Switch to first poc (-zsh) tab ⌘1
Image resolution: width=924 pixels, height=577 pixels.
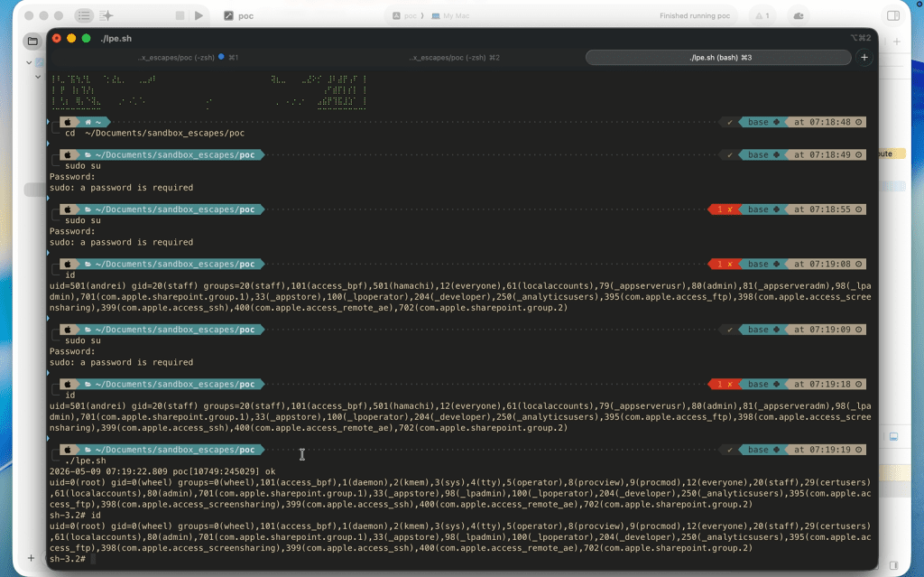pos(188,58)
